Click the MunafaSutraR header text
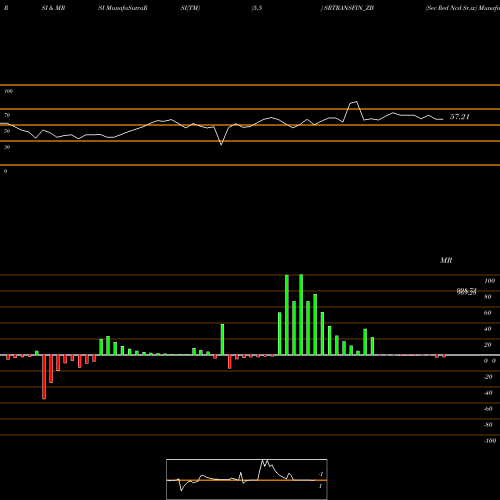The height and width of the screenshot is (500, 500). [x=127, y=8]
